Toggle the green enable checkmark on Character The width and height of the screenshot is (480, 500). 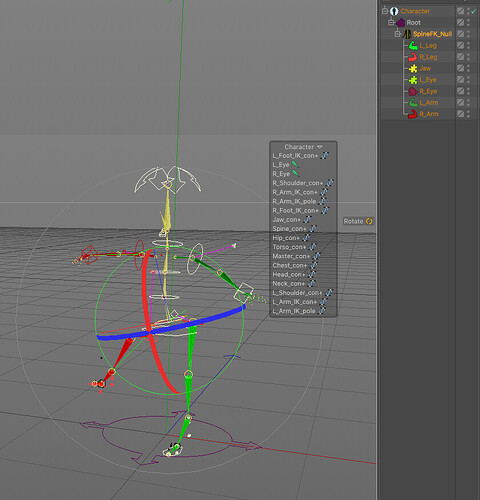(x=474, y=11)
